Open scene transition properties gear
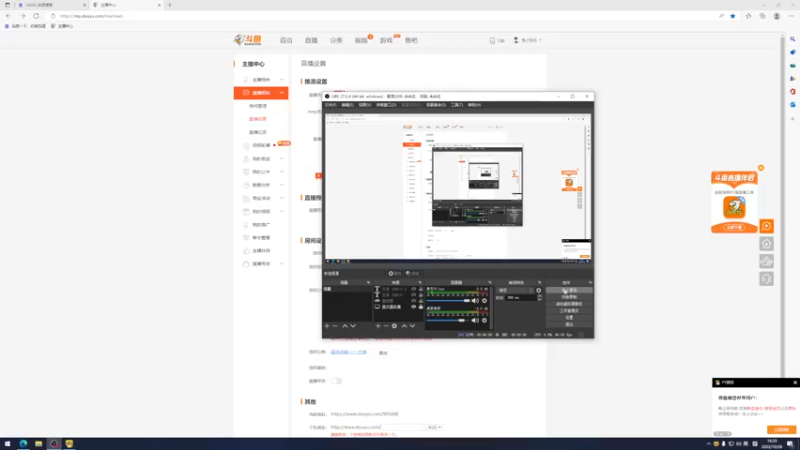The image size is (800, 450). click(x=538, y=290)
